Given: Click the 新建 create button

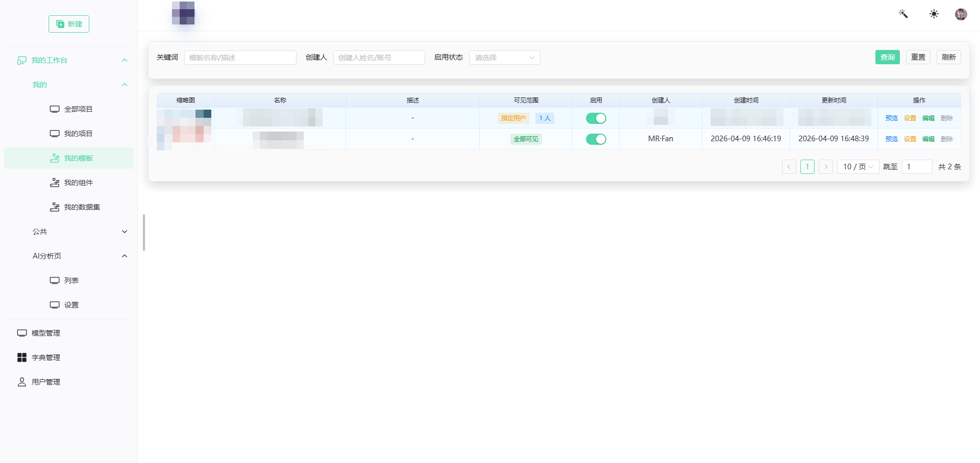Looking at the screenshot, I should (69, 24).
